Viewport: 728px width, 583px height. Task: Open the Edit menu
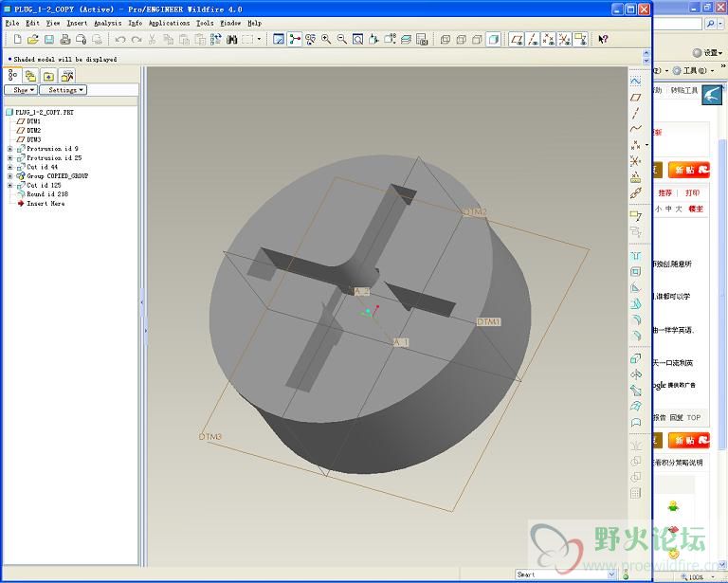32,23
